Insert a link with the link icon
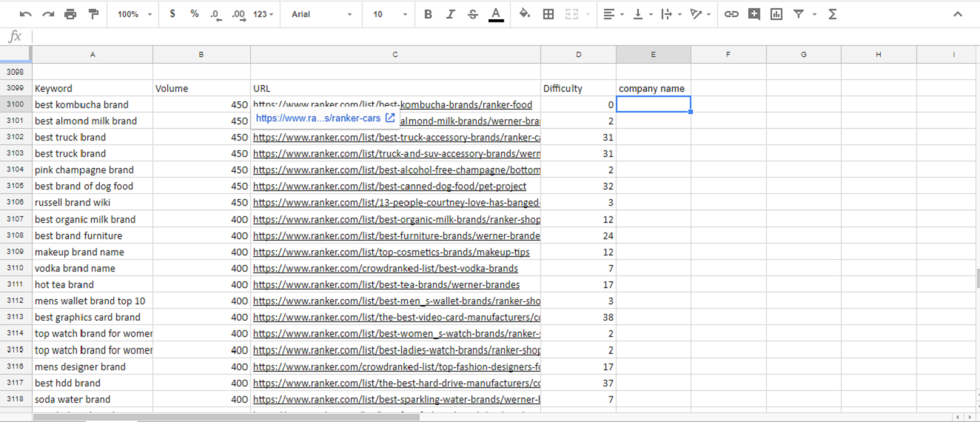 click(x=731, y=14)
